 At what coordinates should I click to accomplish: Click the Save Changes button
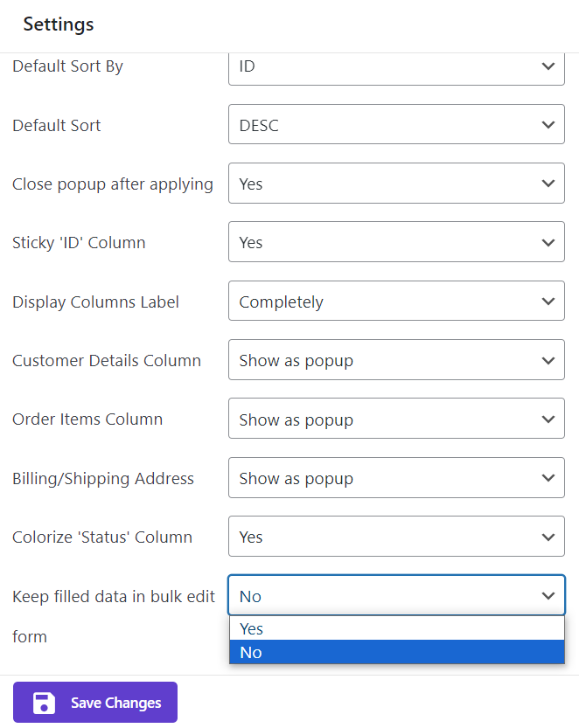pos(95,703)
